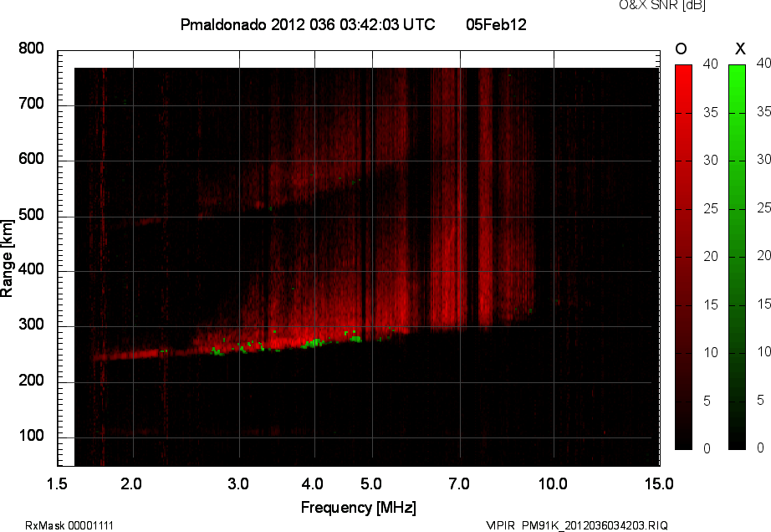Viewport: 771px width, 532px height.
Task: Click the 5.0 MHz frequency tick label
Action: tap(370, 483)
